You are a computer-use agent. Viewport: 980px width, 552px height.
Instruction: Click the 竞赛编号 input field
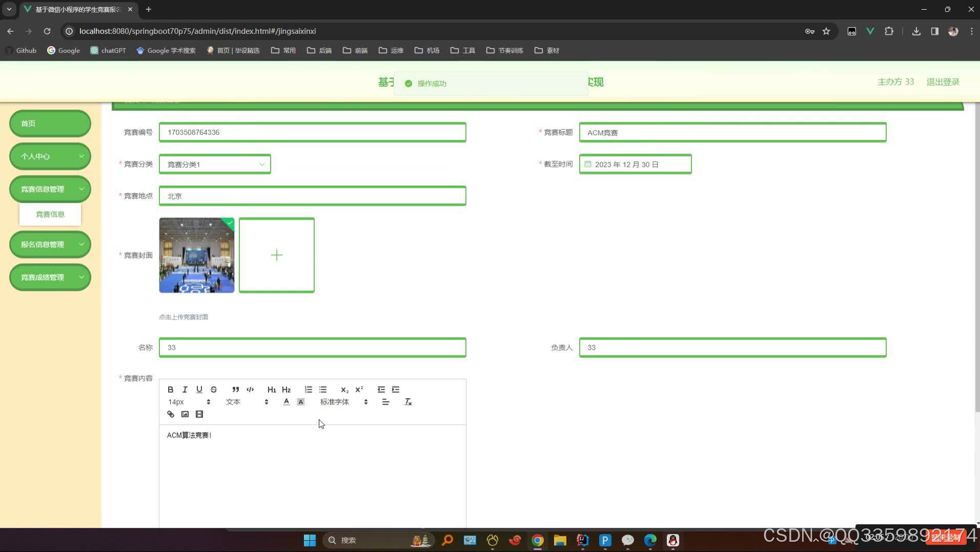(313, 132)
